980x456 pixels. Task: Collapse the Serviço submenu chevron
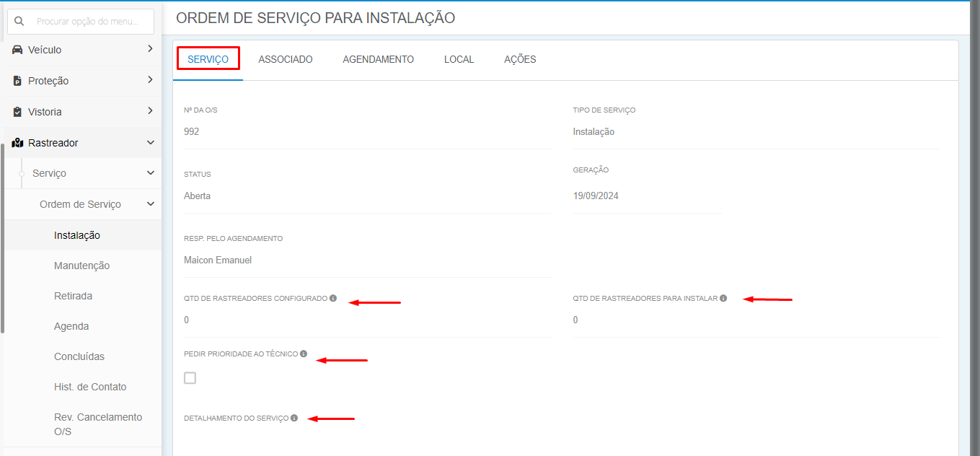tap(150, 173)
